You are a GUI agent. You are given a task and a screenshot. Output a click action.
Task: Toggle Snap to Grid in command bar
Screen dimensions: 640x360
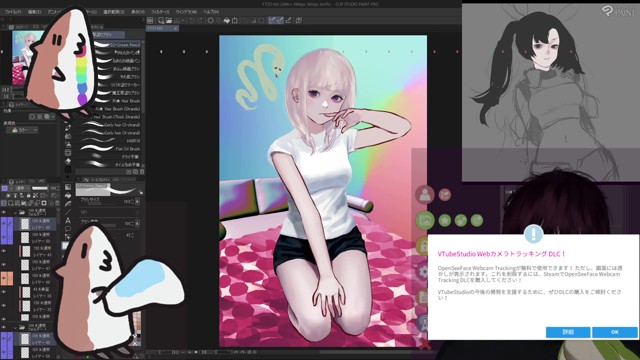(x=289, y=20)
